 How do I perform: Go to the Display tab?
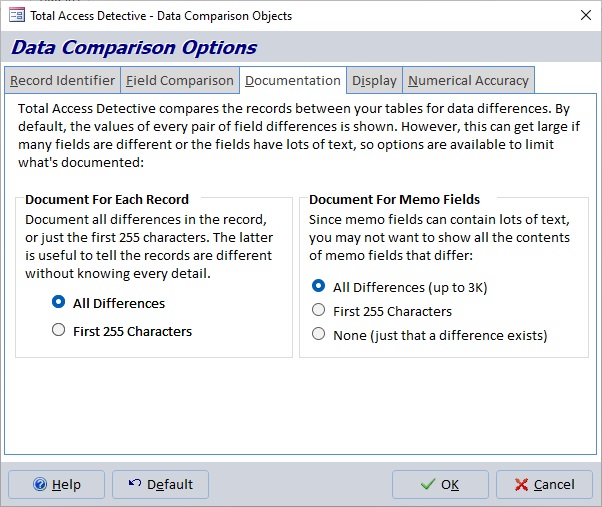374,80
